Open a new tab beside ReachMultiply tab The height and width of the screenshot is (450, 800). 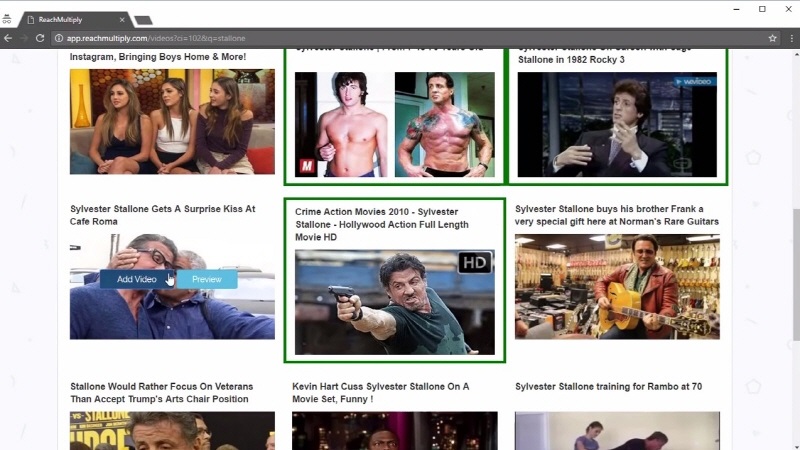click(x=143, y=20)
